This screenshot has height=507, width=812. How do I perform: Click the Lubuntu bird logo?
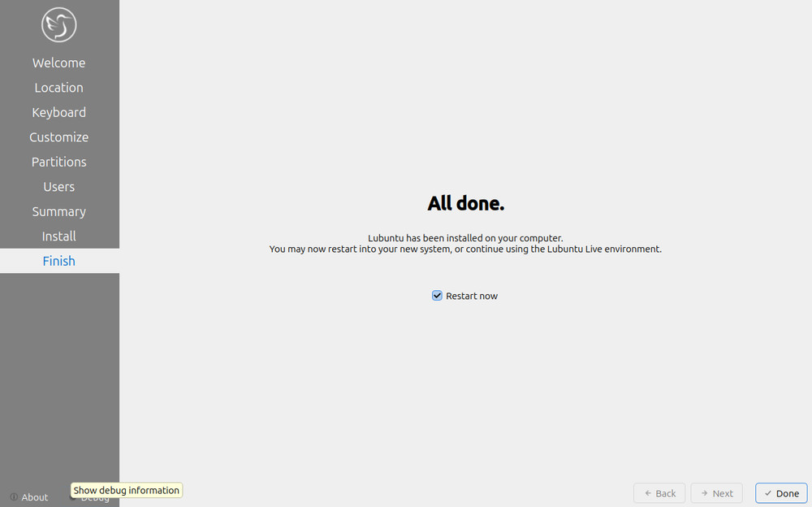pyautogui.click(x=59, y=24)
